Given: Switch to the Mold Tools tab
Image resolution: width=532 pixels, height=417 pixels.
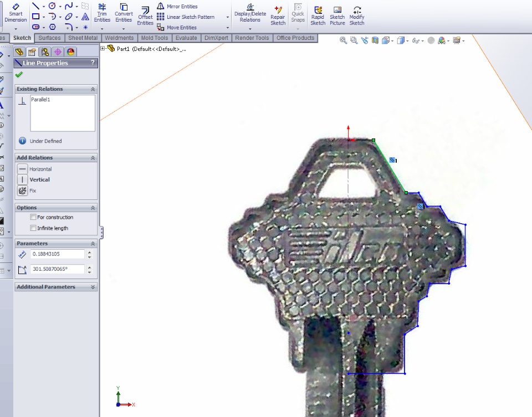Looking at the screenshot, I should [x=155, y=38].
